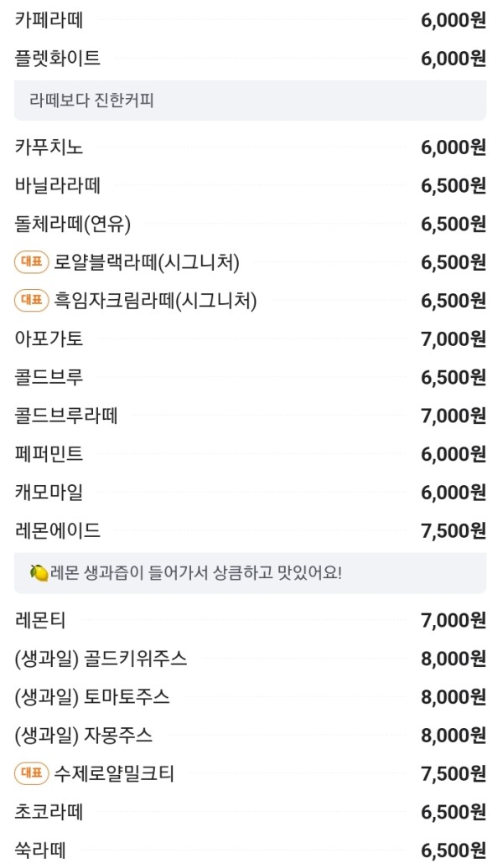
Task: Select the 카페라떼 menu item
Action: (x=251, y=20)
